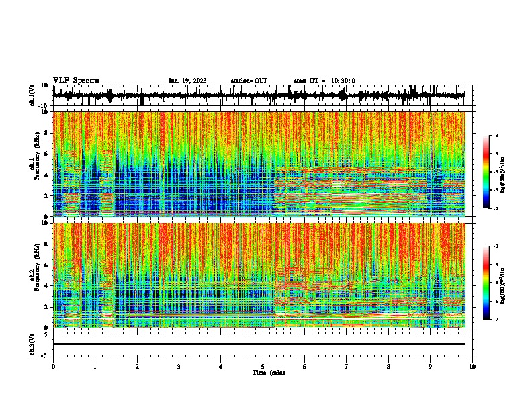Click the flat ch.3 voltage trace
Screen dimensions: 532x411
[259, 344]
